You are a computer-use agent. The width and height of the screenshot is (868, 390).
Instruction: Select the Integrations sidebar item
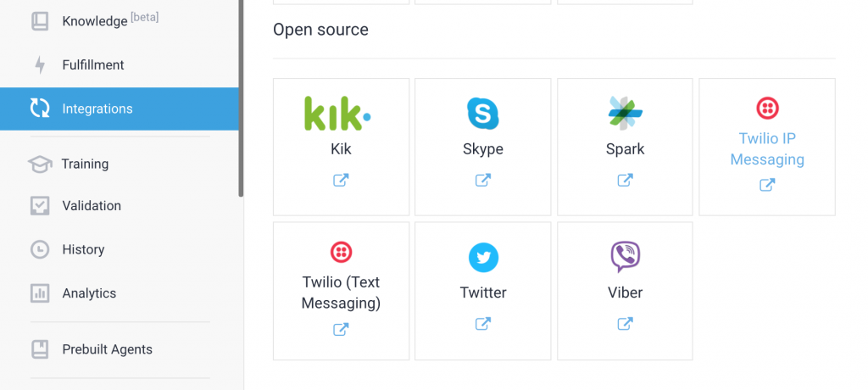(x=97, y=109)
